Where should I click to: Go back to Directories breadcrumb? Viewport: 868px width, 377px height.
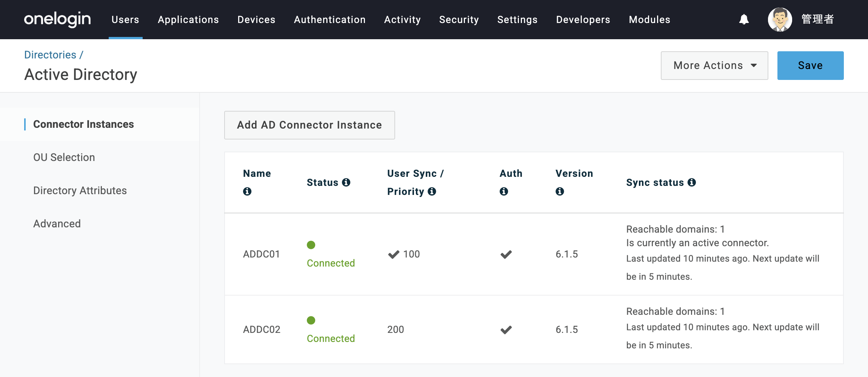tap(50, 55)
